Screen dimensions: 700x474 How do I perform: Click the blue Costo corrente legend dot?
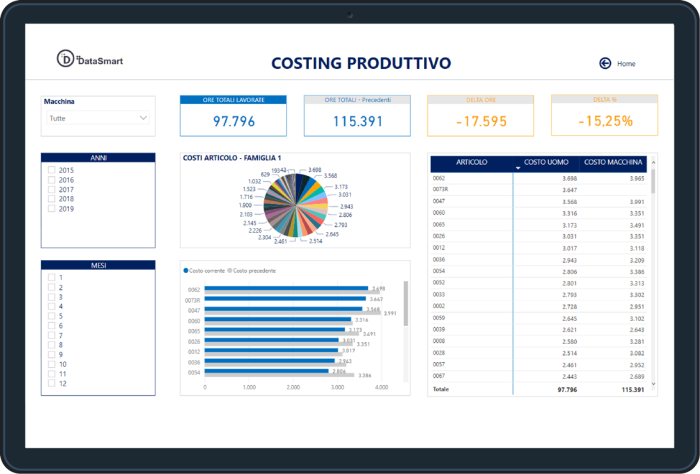point(185,271)
